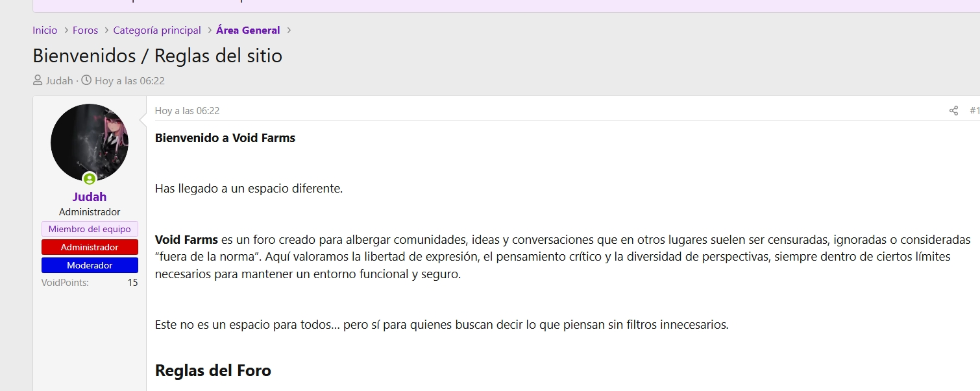This screenshot has height=391, width=980.
Task: Select the Miembro del equipo badge
Action: [90, 229]
